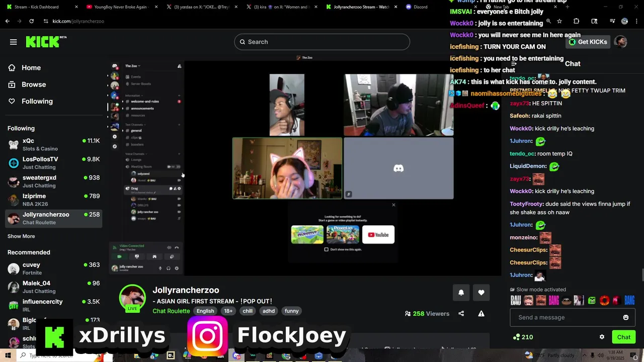
Task: Open browser extensions puzzle icon
Action: [577, 21]
